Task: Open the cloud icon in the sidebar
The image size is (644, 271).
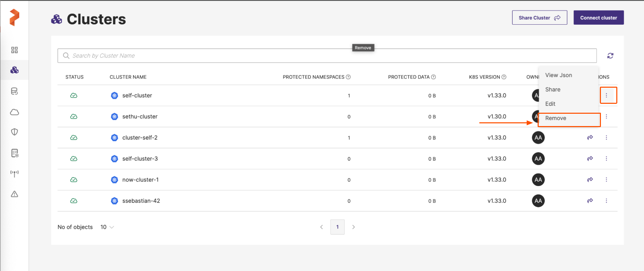Action: [14, 112]
